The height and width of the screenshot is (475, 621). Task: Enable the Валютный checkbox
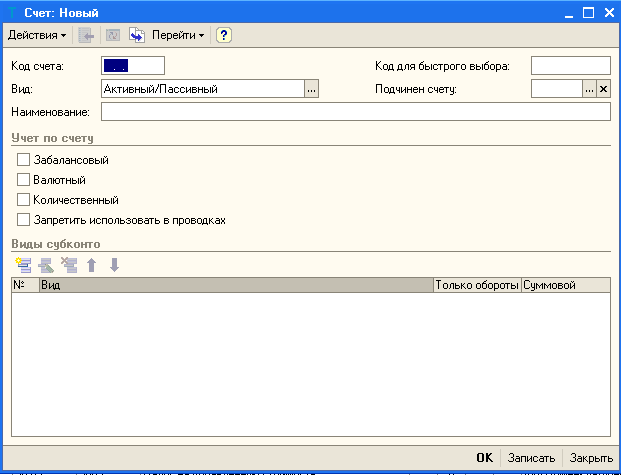tap(23, 179)
